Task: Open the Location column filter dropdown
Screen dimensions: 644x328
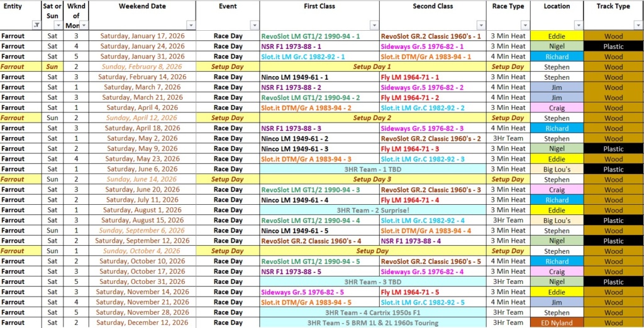Action: pos(578,26)
